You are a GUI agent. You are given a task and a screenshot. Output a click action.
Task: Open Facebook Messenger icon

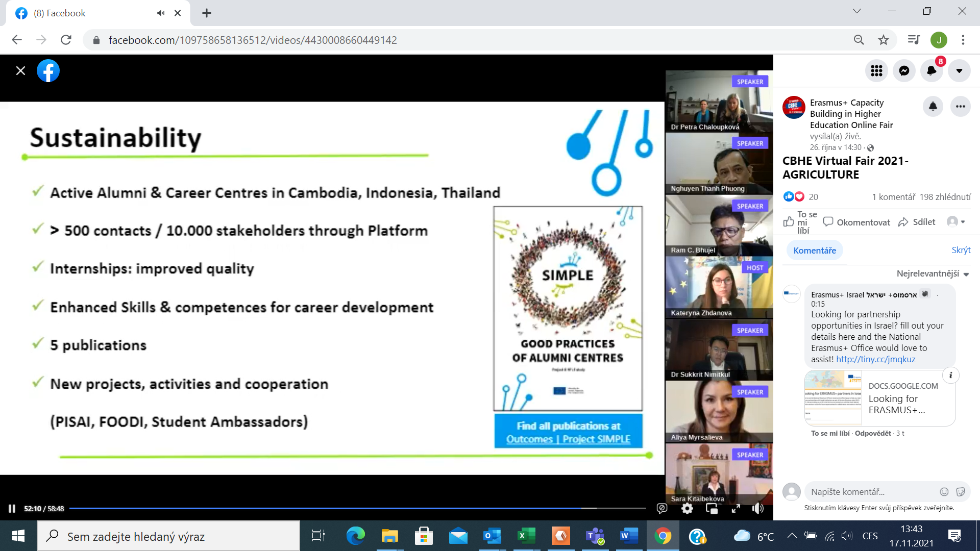coord(904,71)
